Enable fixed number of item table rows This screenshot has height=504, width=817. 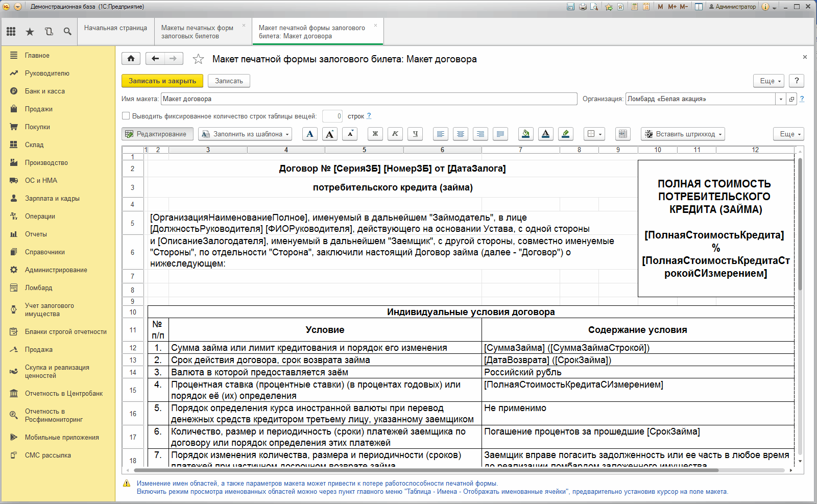pyautogui.click(x=126, y=116)
